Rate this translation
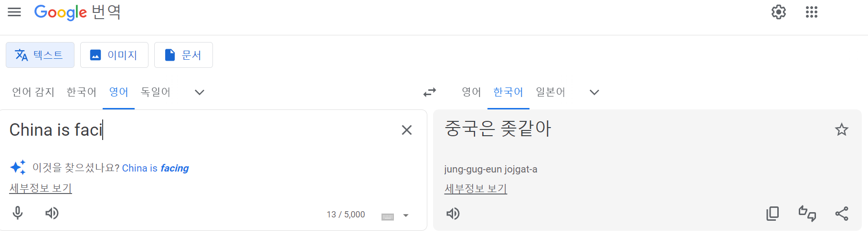 point(807,214)
